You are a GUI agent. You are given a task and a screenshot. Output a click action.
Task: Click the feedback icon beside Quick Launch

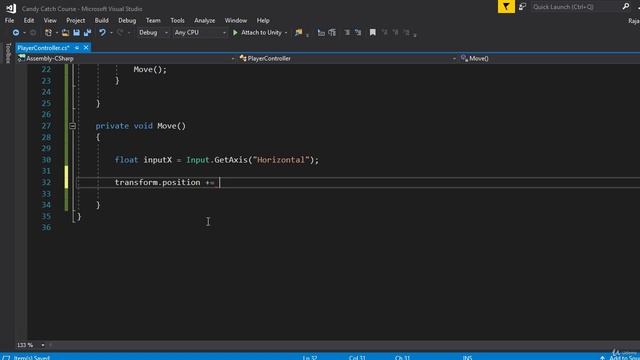[x=522, y=7]
